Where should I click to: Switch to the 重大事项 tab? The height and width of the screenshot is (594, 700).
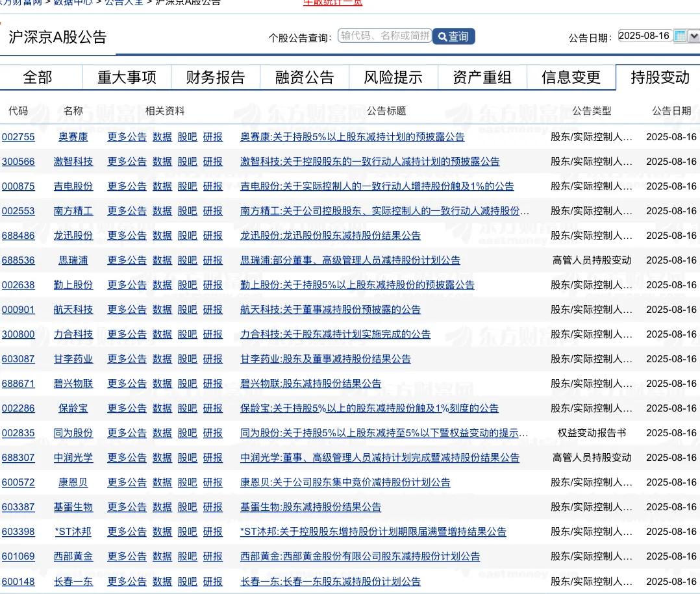127,77
